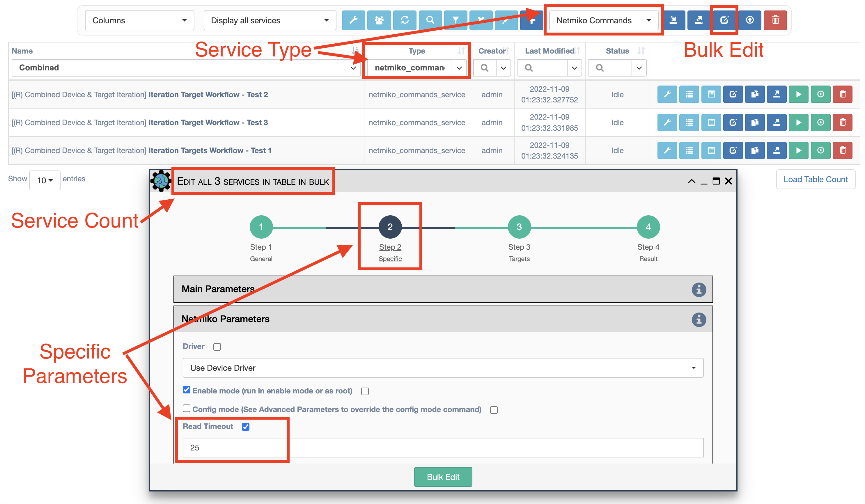The width and height of the screenshot is (865, 504).
Task: Toggle the bulk-edit checkbox after Config mode label
Action: pos(494,410)
